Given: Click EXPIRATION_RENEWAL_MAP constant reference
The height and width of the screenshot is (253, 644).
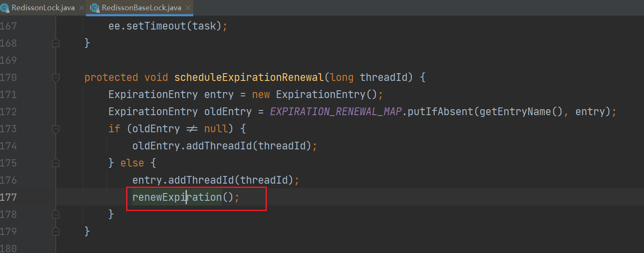Looking at the screenshot, I should click(336, 112).
